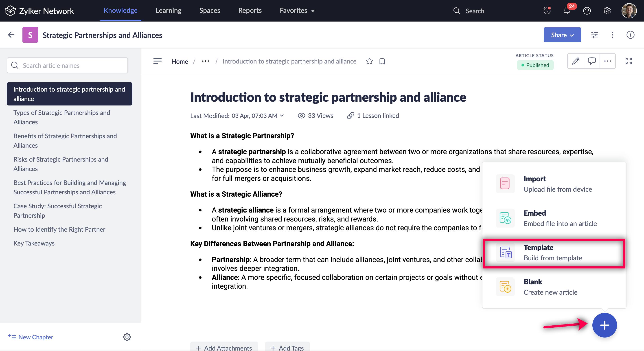Expand the Share button dropdown

click(x=562, y=35)
